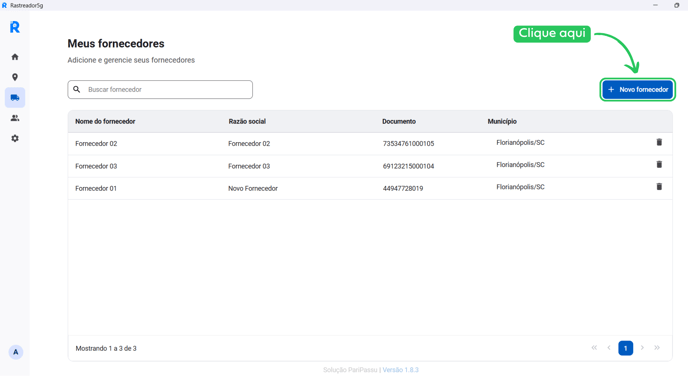Select Fornecedor 03 supplier name cell
The height and width of the screenshot is (387, 688).
coord(96,166)
